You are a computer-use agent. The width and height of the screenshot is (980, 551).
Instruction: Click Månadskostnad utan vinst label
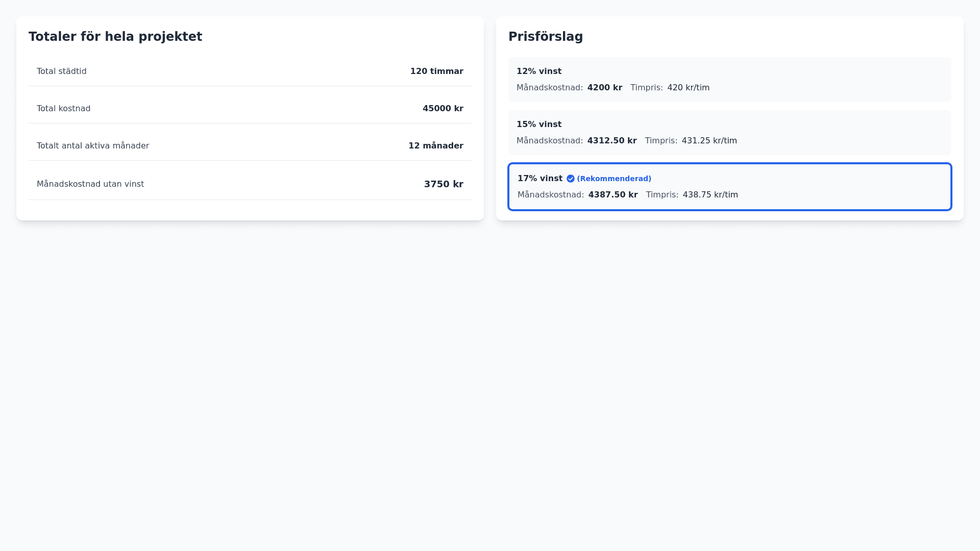tap(90, 184)
